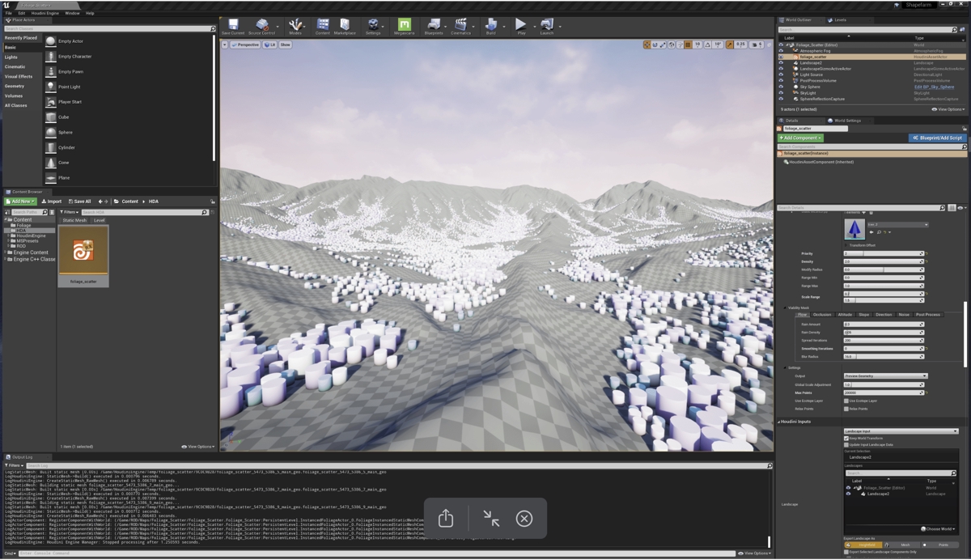Screen dimensions: 971x560
Task: Open the Content Browser View Options dropdown
Action: (x=198, y=447)
